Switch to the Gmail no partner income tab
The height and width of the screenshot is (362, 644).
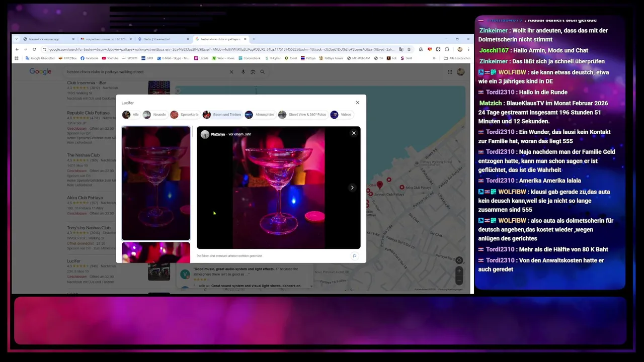106,39
